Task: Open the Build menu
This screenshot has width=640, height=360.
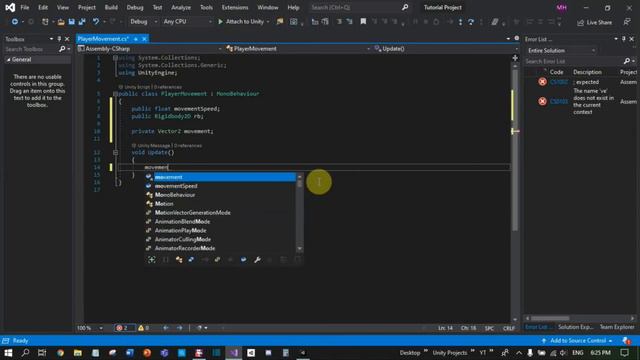Action: 111,7
